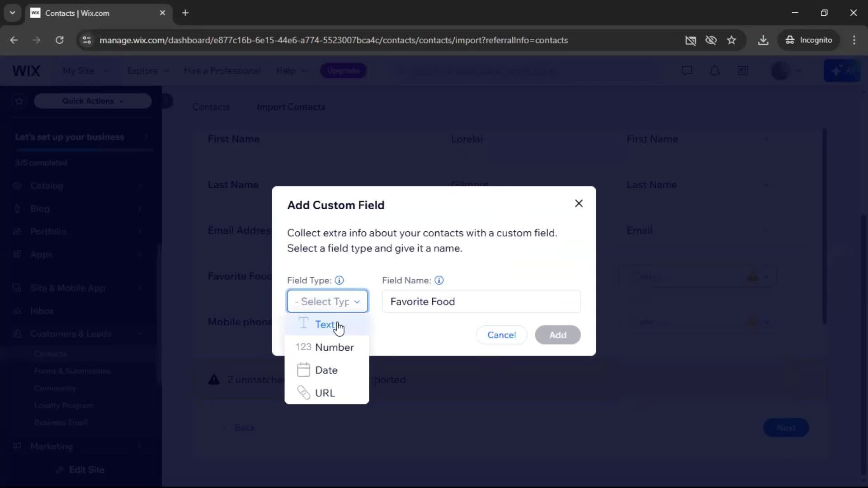Image resolution: width=868 pixels, height=488 pixels.
Task: Choose Date field type option
Action: coord(326,370)
